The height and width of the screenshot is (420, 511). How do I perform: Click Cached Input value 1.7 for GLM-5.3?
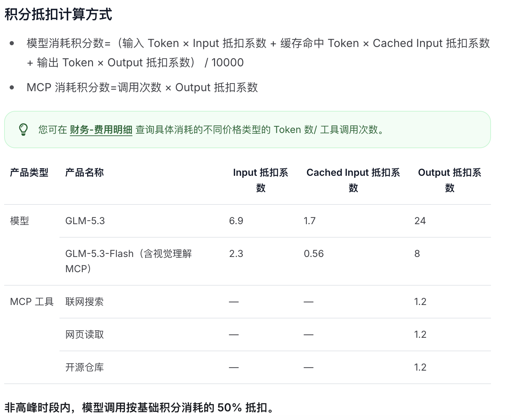pyautogui.click(x=309, y=221)
